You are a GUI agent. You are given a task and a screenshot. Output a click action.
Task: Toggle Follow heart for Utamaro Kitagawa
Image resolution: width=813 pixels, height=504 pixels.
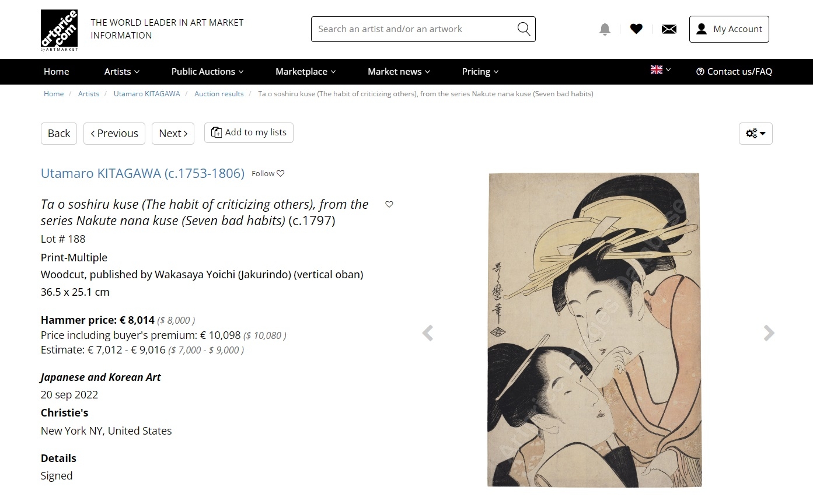pos(268,173)
